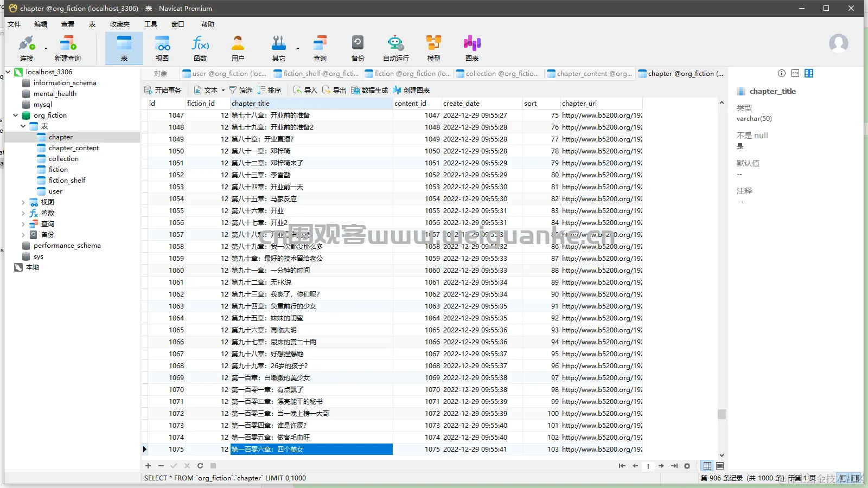
Task: Click the DDL icon in the right panel
Action: [x=795, y=73]
